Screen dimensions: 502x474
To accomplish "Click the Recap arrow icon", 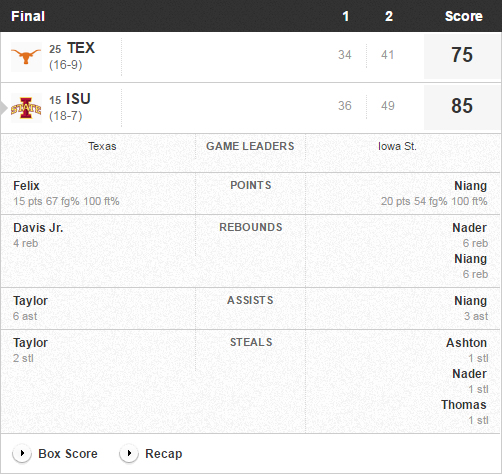I will coord(129,453).
